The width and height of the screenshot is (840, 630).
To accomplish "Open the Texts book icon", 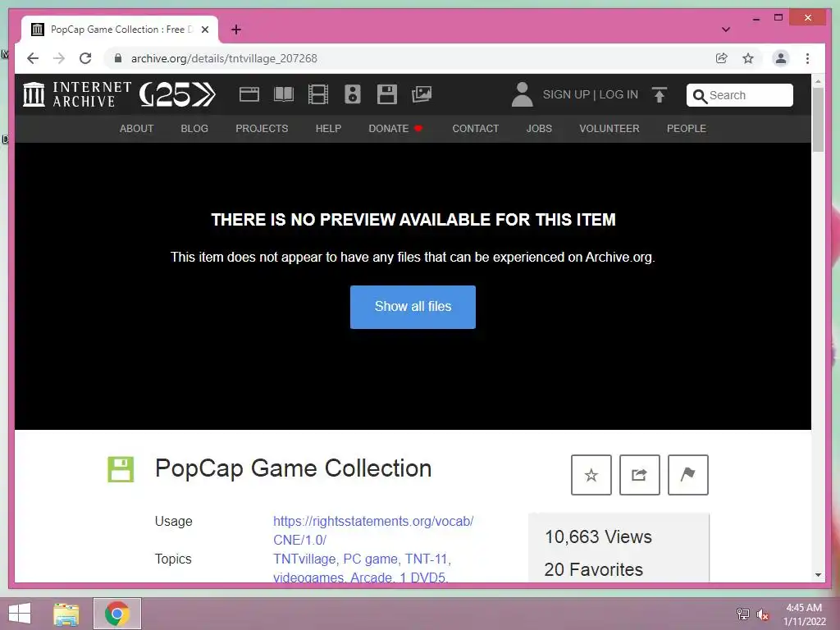I will tap(283, 94).
